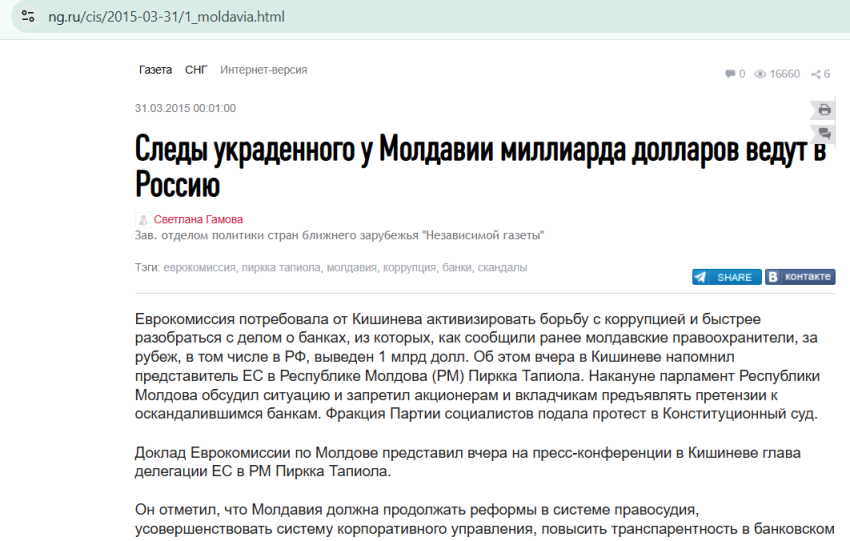This screenshot has width=850, height=541.
Task: Click the views eye icon
Action: click(x=760, y=74)
